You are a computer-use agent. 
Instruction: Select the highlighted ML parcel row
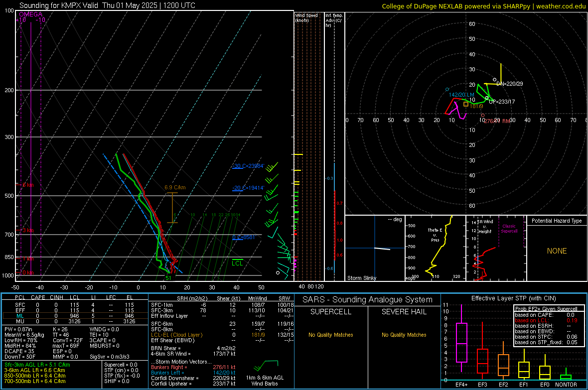74,316
